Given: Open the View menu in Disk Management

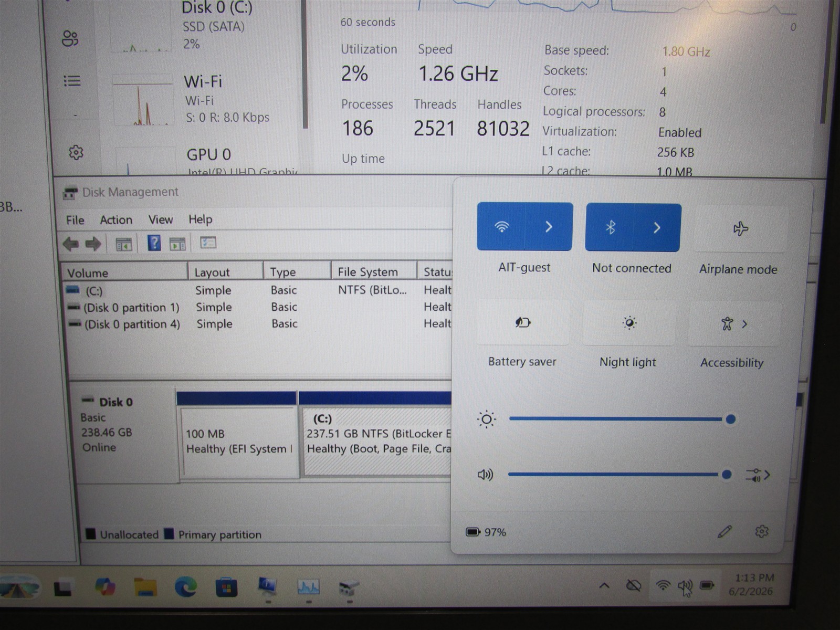Looking at the screenshot, I should point(161,219).
